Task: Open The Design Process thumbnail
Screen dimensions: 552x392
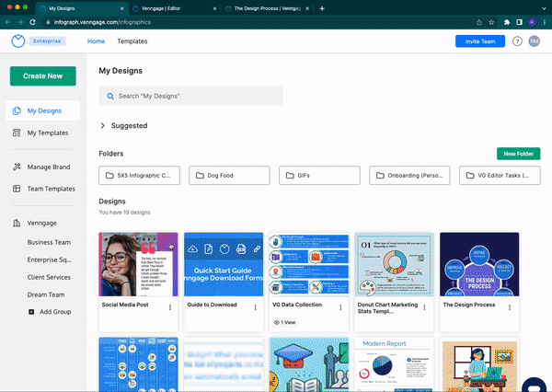Action: click(479, 264)
